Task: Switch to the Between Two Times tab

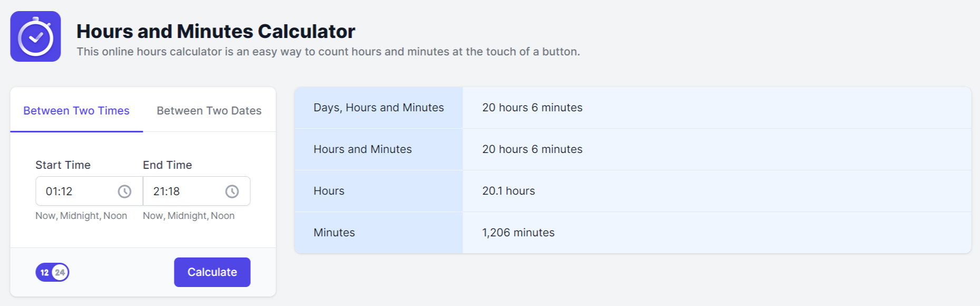Action: point(76,111)
